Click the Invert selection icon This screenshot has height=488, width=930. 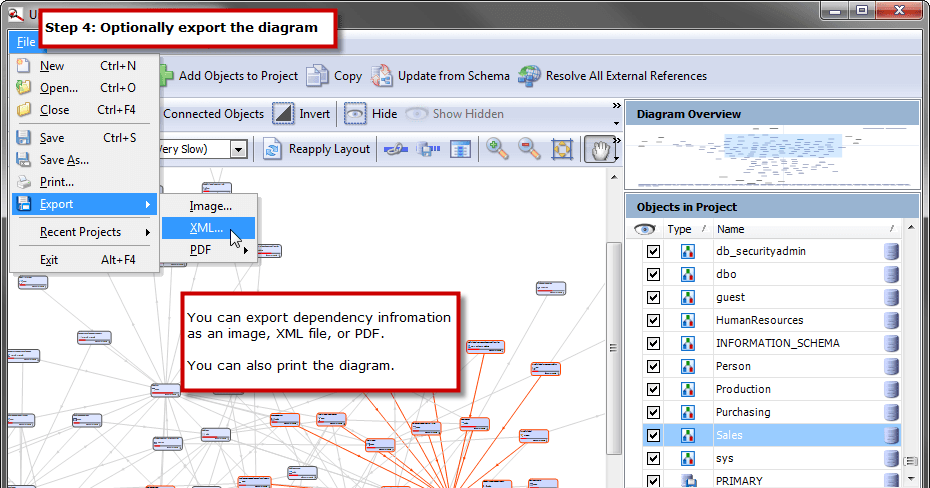coord(283,114)
